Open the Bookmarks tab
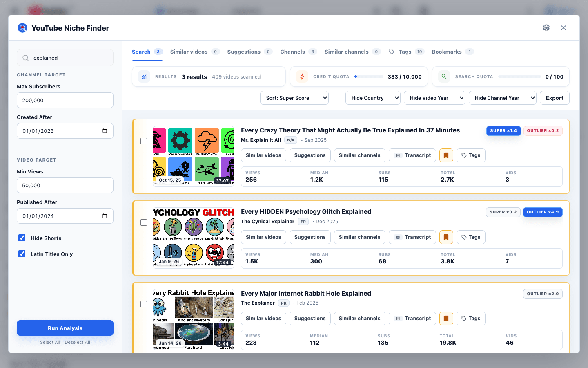 click(x=452, y=52)
